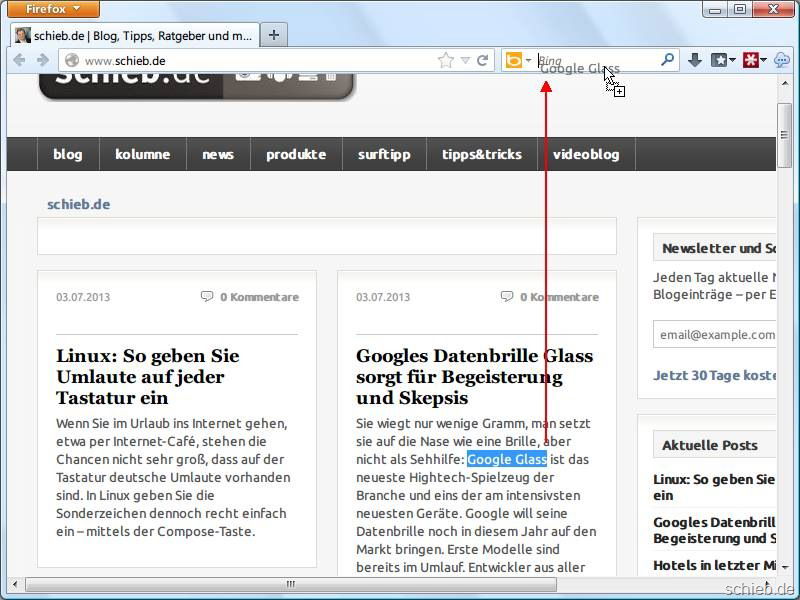Viewport: 800px width, 600px height.
Task: Open the blog navigation item
Action: pos(68,154)
